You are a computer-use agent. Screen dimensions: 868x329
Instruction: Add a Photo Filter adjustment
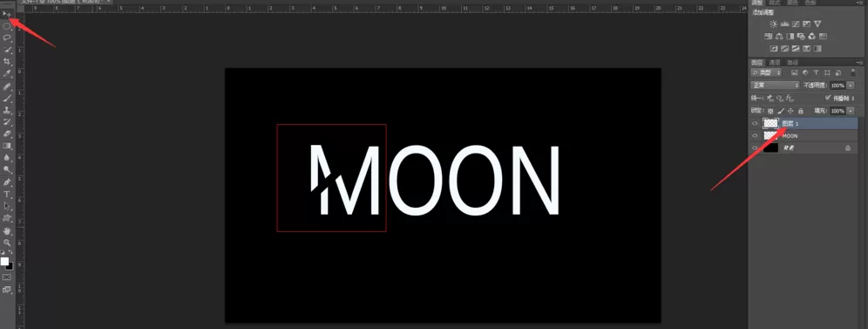[801, 37]
